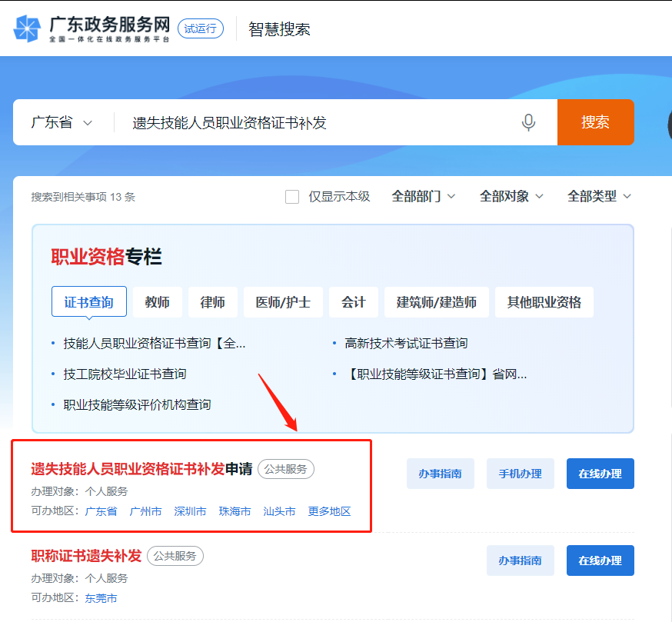The width and height of the screenshot is (672, 622).
Task: Open the 遗失技能人员职业资格证书补发申请 result title
Action: (141, 469)
